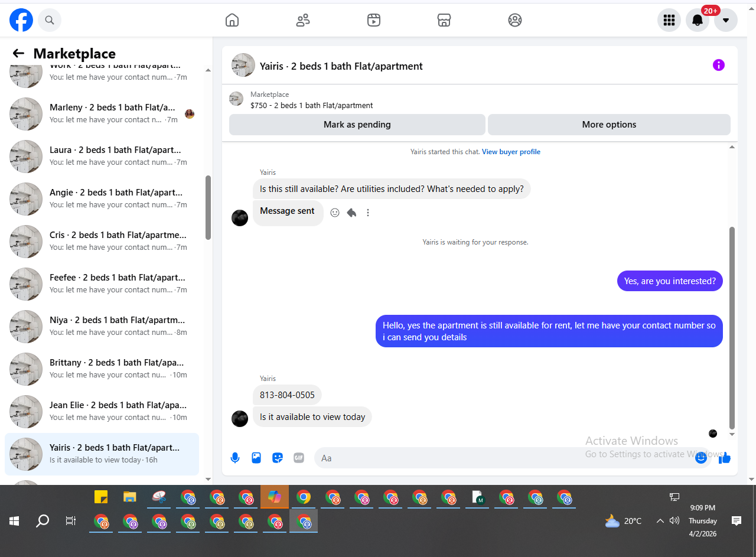Click the Mark as pending button

click(x=357, y=125)
